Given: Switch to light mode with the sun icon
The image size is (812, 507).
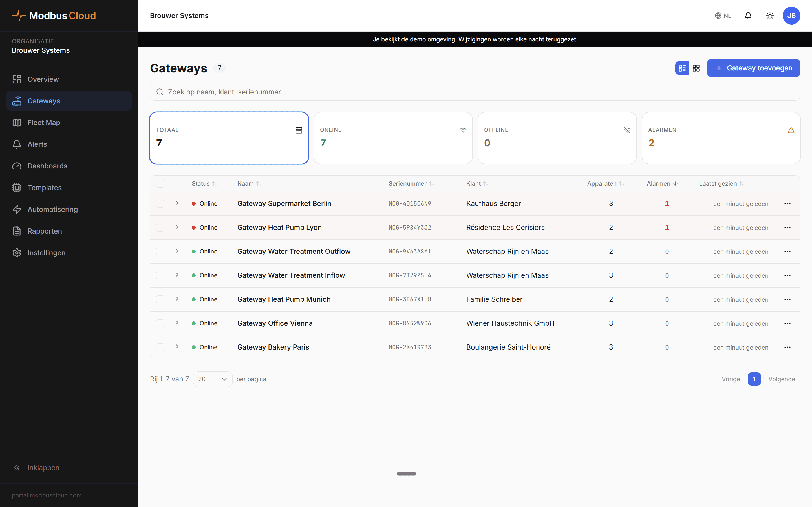Looking at the screenshot, I should click(770, 15).
